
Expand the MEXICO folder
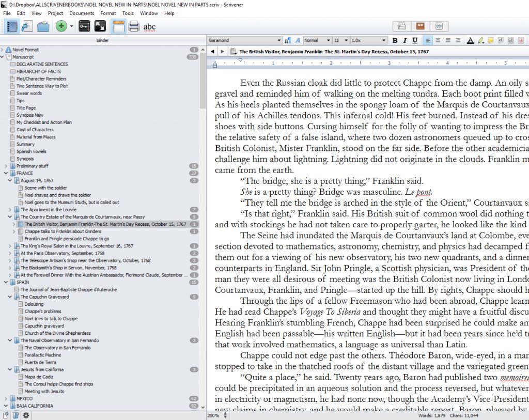[6, 399]
